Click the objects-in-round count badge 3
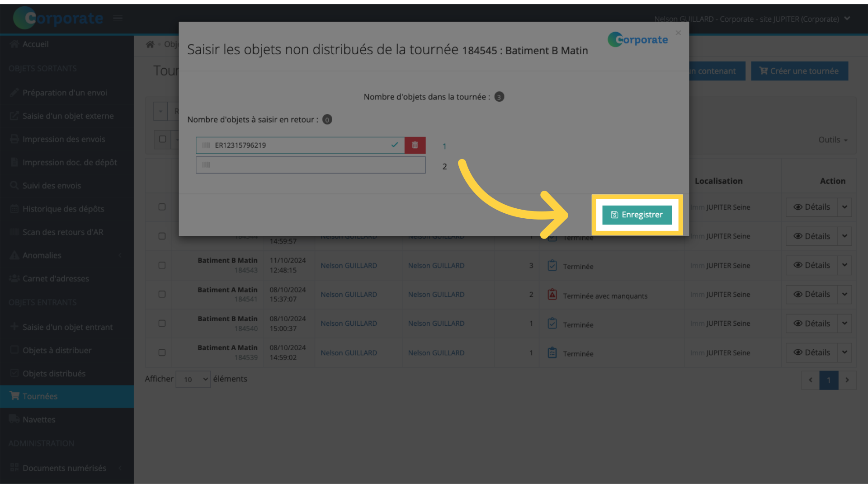This screenshot has height=488, width=868. (499, 97)
